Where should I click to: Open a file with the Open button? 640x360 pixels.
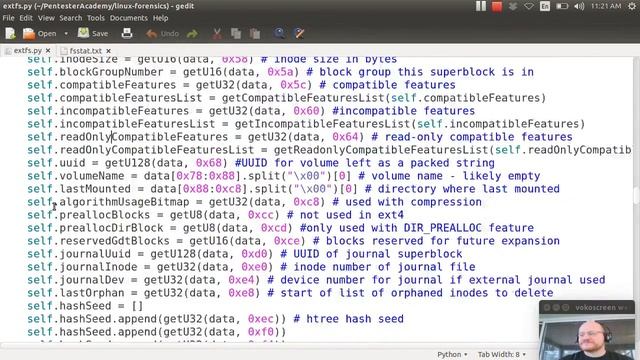tap(39, 33)
